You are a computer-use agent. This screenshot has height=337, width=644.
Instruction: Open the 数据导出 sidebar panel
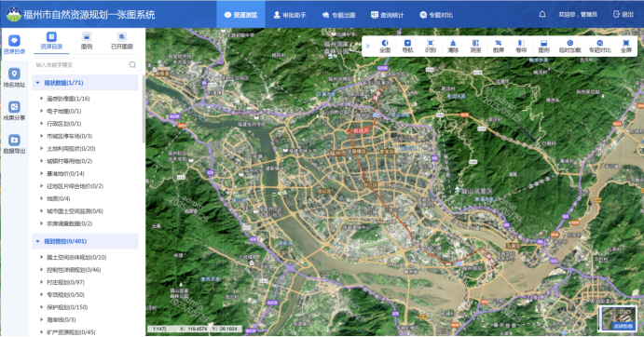pyautogui.click(x=14, y=144)
